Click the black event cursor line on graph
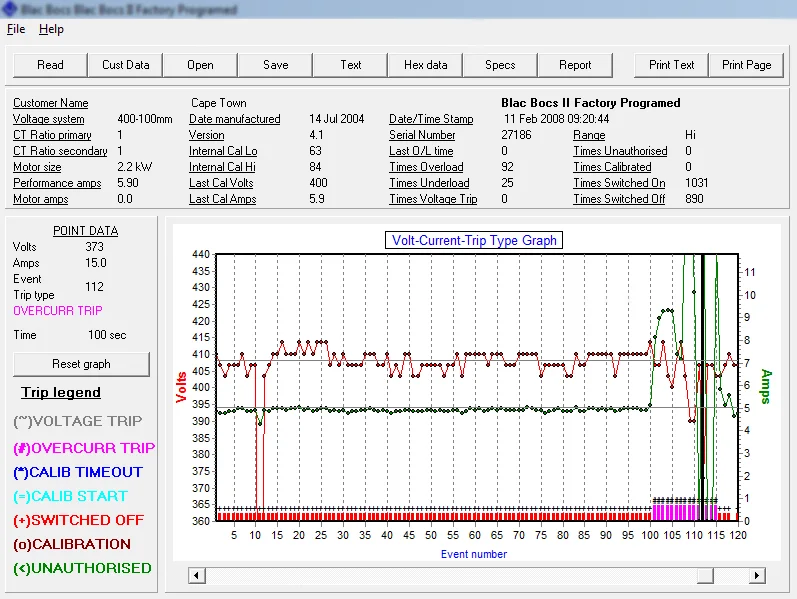 (702, 386)
